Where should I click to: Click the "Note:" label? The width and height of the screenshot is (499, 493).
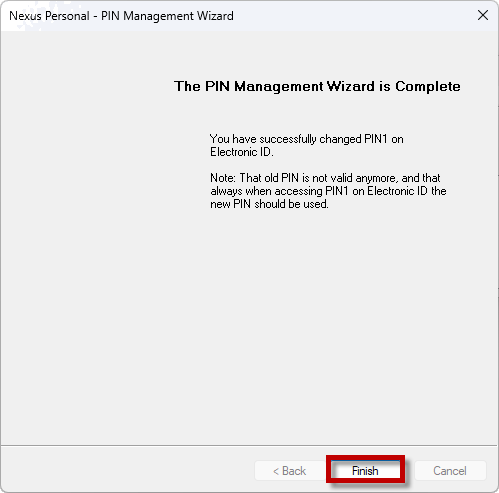pyautogui.click(x=223, y=178)
